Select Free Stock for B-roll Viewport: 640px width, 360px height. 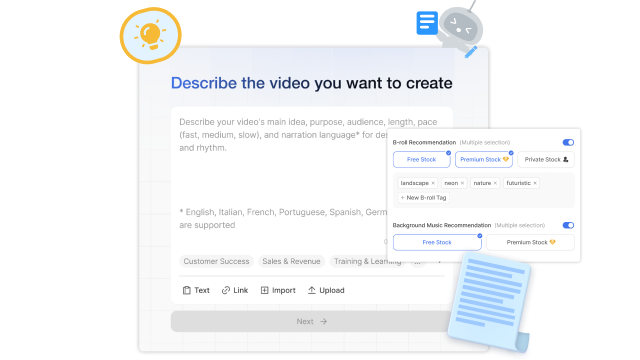(x=422, y=160)
